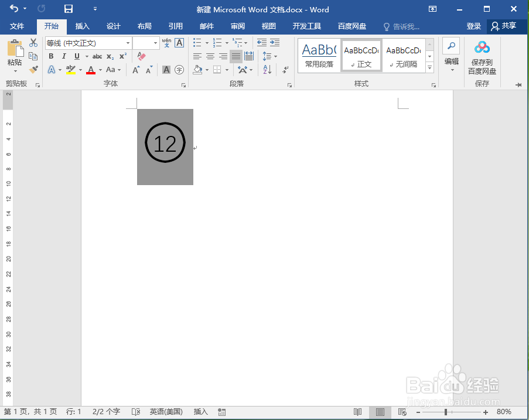This screenshot has height=420, width=529.
Task: Toggle Bold formatting
Action: tap(51, 56)
